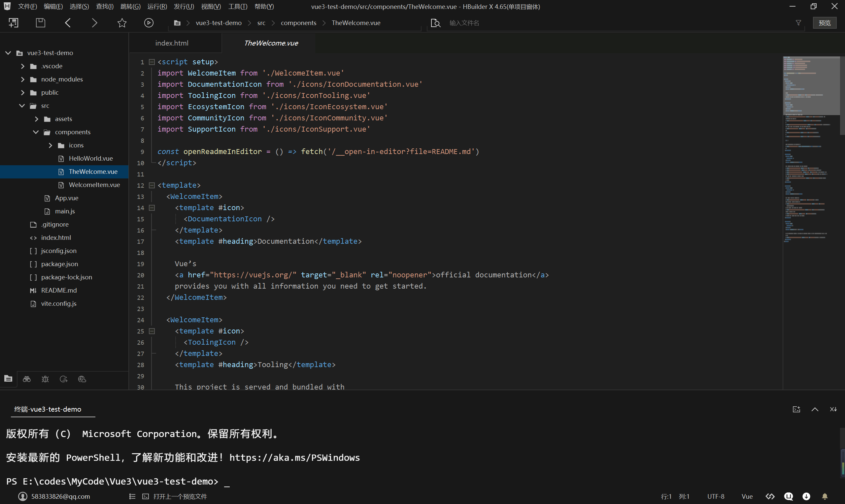Click the filter icon near the search box
This screenshot has height=504, width=845.
click(x=798, y=23)
